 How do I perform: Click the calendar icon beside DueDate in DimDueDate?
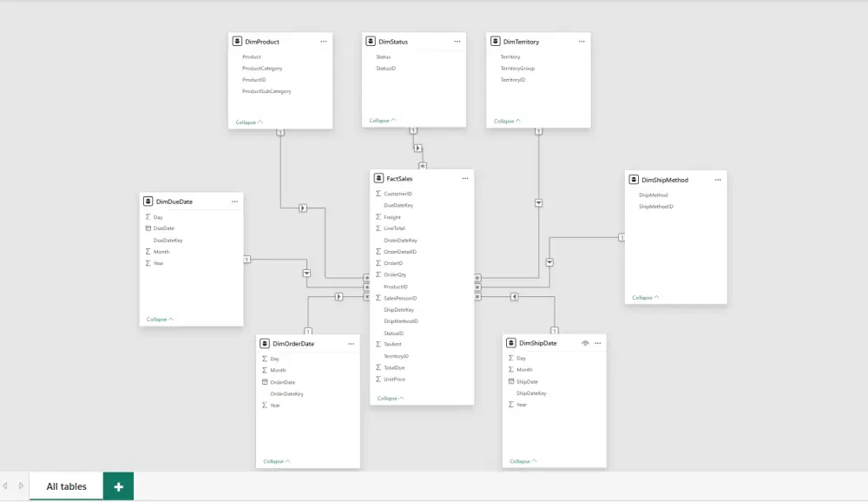point(148,228)
